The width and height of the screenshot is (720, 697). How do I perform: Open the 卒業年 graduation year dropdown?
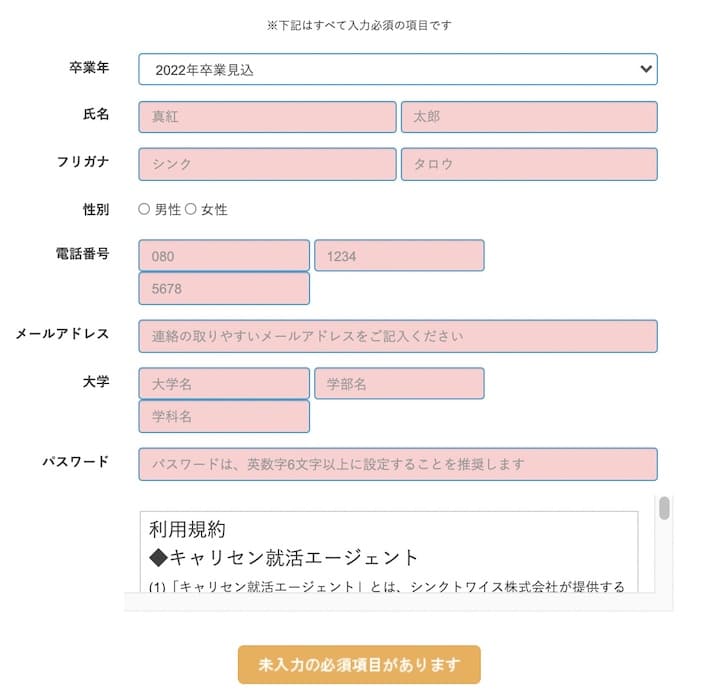(397, 70)
